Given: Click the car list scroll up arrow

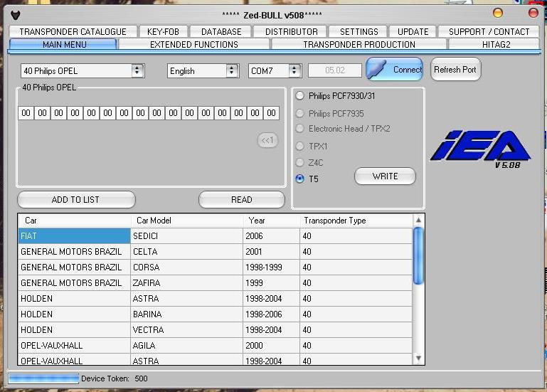Looking at the screenshot, I should tap(418, 220).
